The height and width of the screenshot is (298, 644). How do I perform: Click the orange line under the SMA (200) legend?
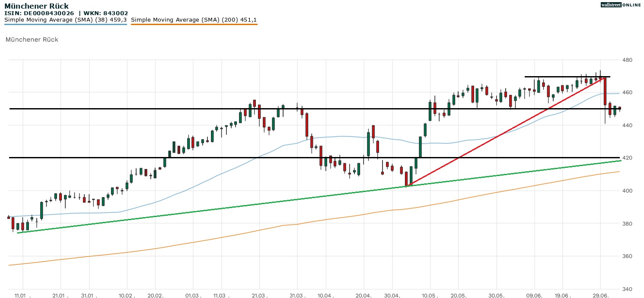[194, 25]
